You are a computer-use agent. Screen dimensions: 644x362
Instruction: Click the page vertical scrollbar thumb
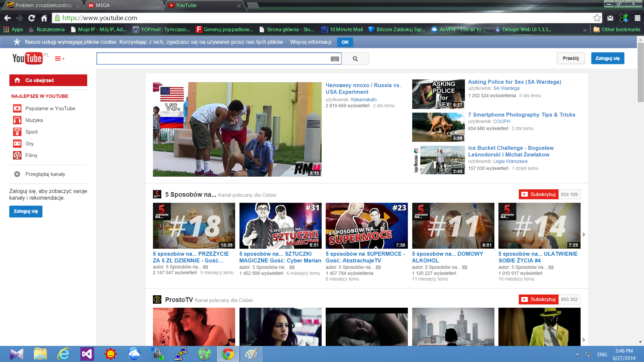point(641,72)
